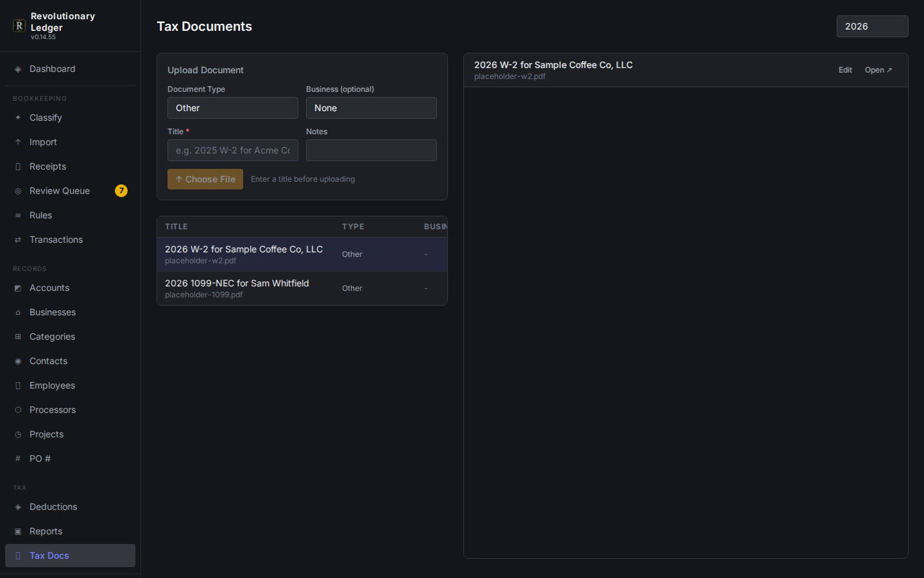
Task: Select the 2026 W-2 for Sample Coffee Co row
Action: (x=302, y=254)
